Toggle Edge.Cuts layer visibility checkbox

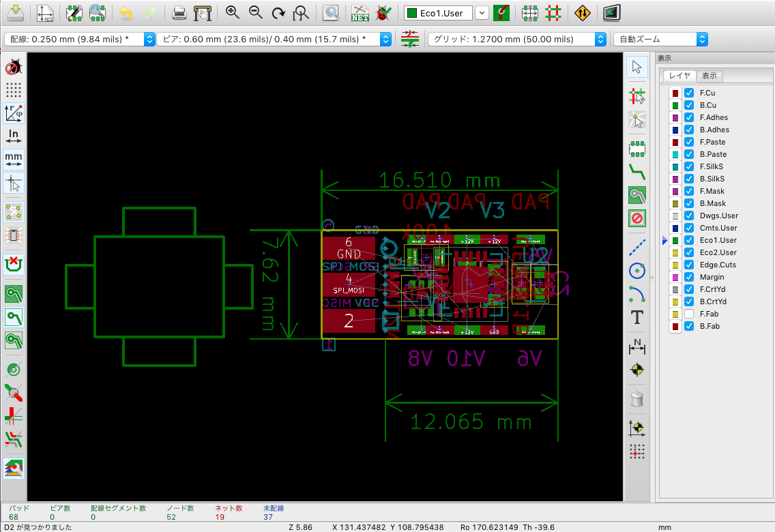(x=689, y=265)
